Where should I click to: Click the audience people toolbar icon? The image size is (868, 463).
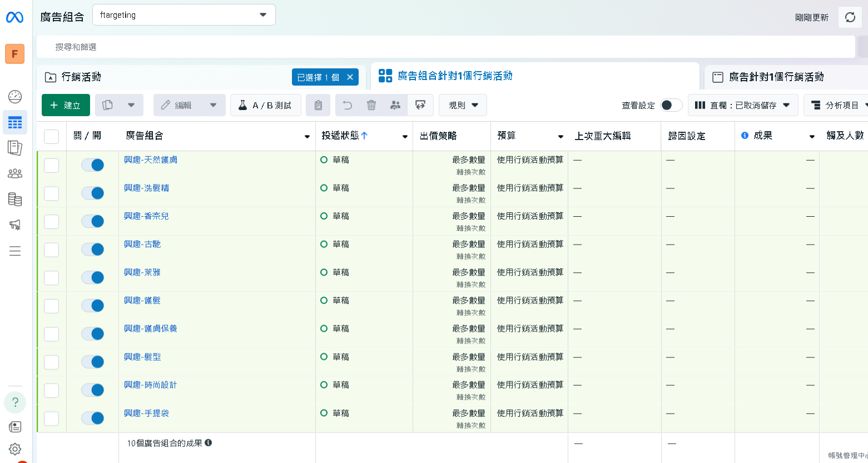[395, 105]
